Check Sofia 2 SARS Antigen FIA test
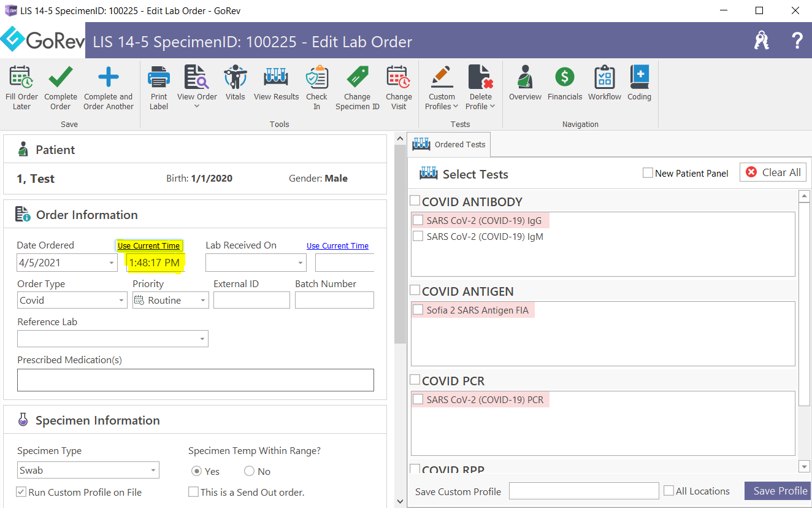 tap(418, 310)
